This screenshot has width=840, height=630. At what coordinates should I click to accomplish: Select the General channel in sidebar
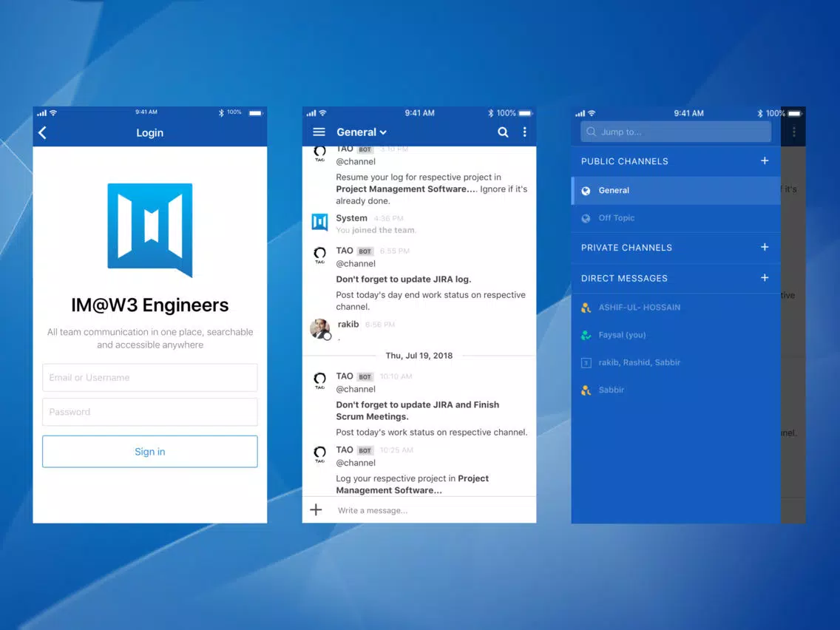click(x=676, y=190)
